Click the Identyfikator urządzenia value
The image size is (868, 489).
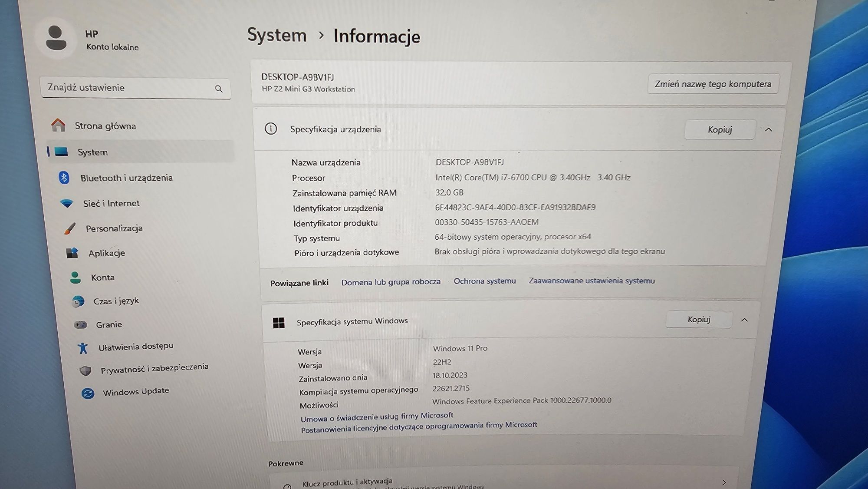(x=515, y=207)
